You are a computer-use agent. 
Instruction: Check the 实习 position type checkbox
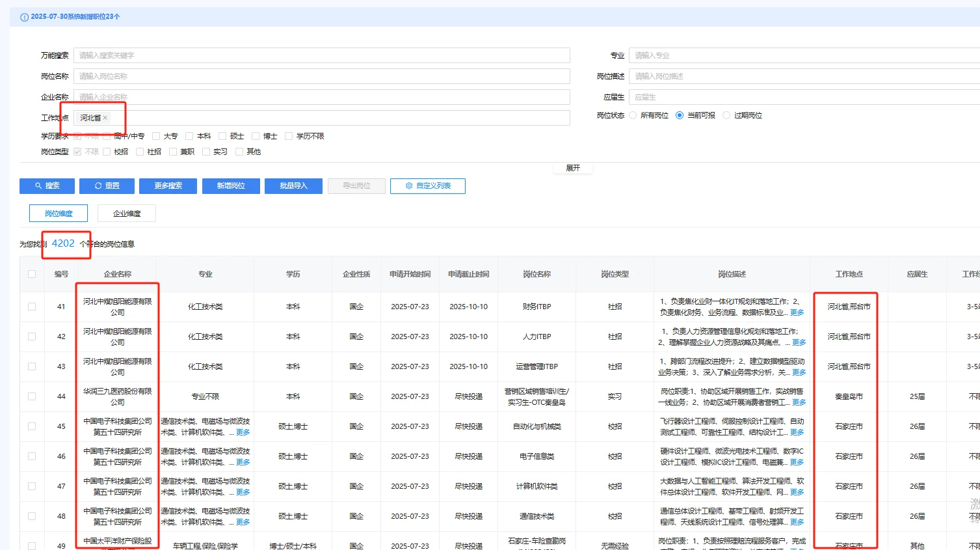pos(206,152)
